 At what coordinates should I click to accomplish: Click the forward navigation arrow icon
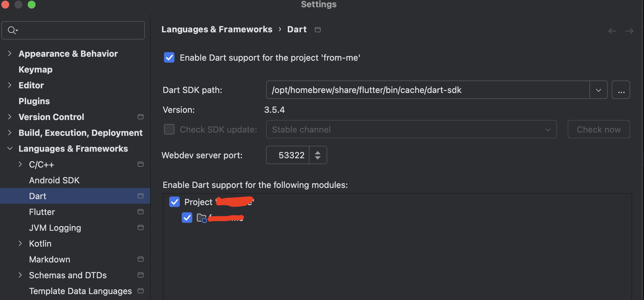click(x=629, y=31)
